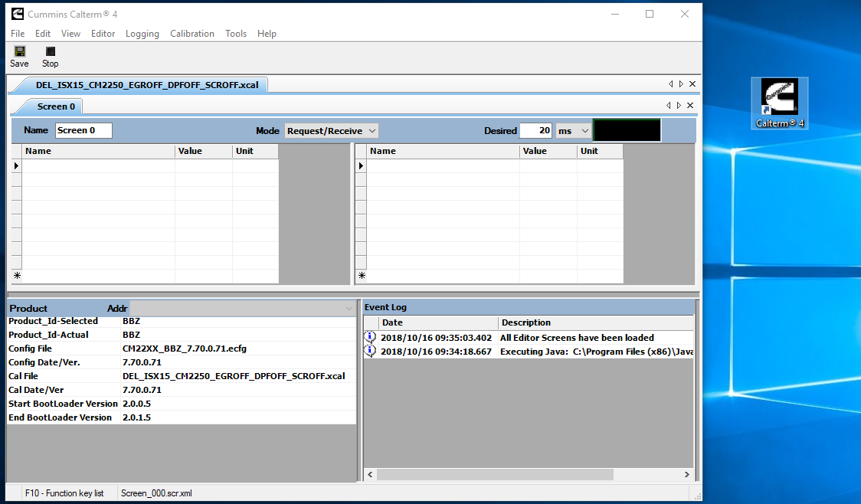861x504 pixels.
Task: Click Screen_000.scr.xml in the status bar
Action: pyautogui.click(x=156, y=493)
